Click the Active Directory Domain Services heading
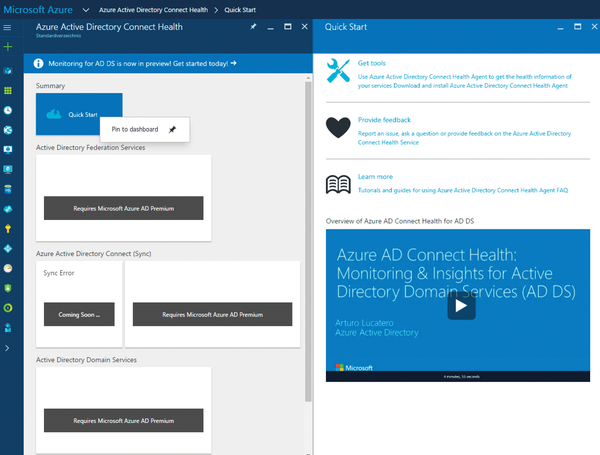 [x=86, y=360]
